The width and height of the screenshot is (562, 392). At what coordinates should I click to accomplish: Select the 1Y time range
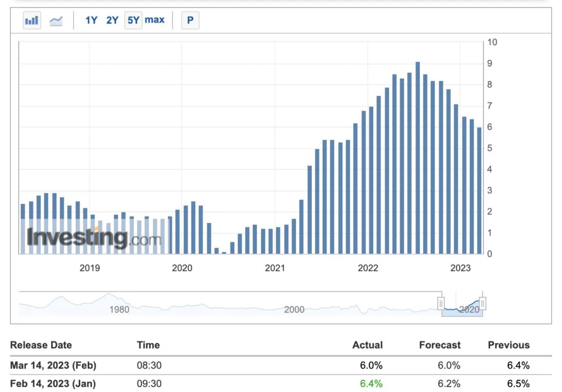(x=92, y=20)
